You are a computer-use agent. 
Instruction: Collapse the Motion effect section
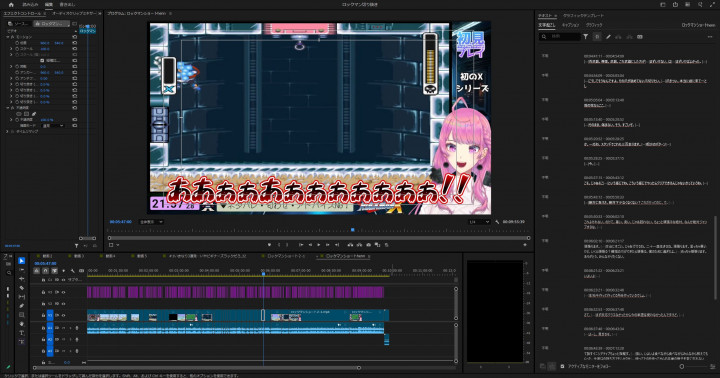(x=7, y=37)
